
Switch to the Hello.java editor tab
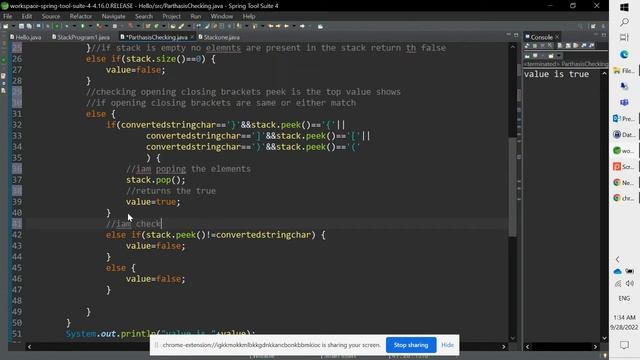[25, 37]
